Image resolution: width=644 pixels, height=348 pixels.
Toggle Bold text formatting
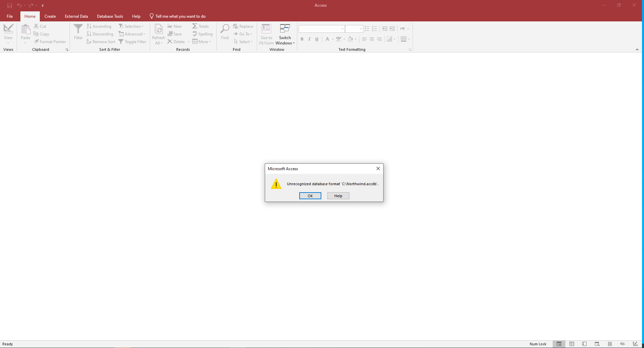pos(302,39)
